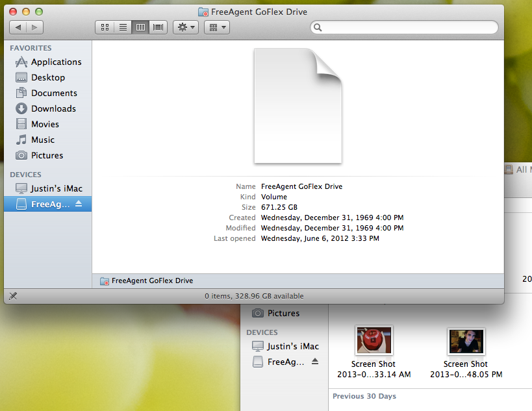
Task: Open Pictures in the background Finder window
Action: [x=283, y=314]
